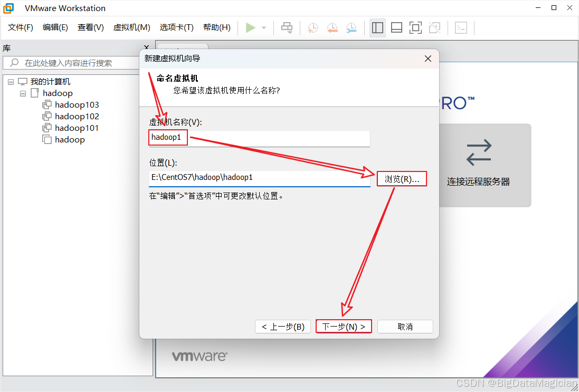
Task: Close the 新建虚拟机向导 dialog
Action: pyautogui.click(x=428, y=59)
